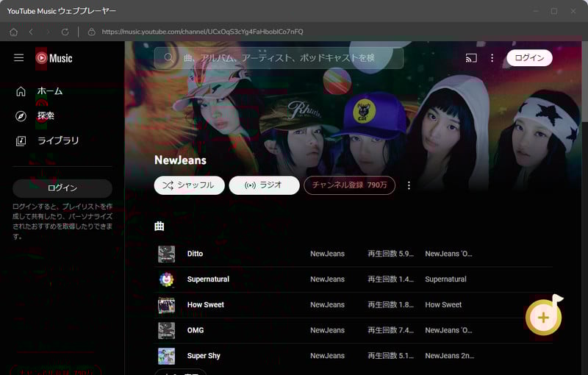Click the 曲 section heading

pyautogui.click(x=159, y=226)
